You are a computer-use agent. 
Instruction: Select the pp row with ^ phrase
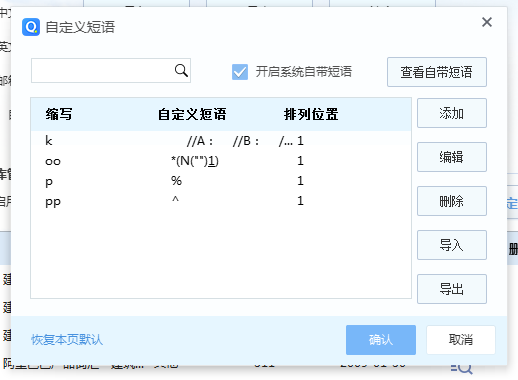click(x=221, y=201)
